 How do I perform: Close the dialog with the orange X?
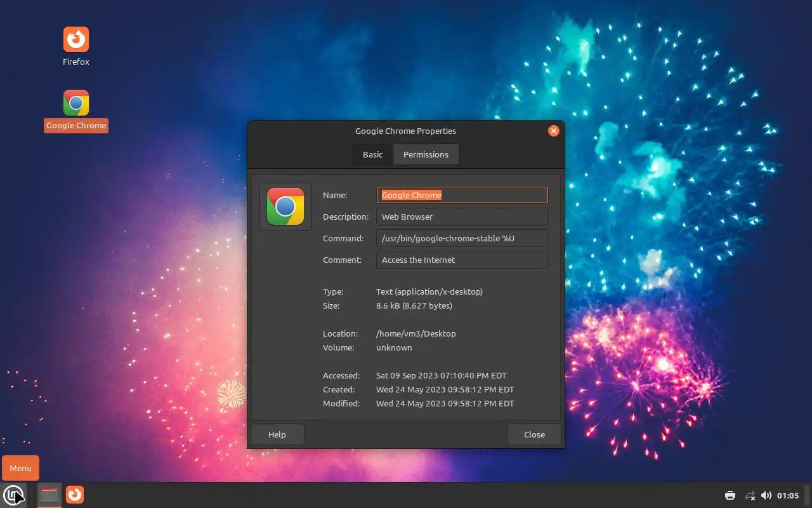554,131
